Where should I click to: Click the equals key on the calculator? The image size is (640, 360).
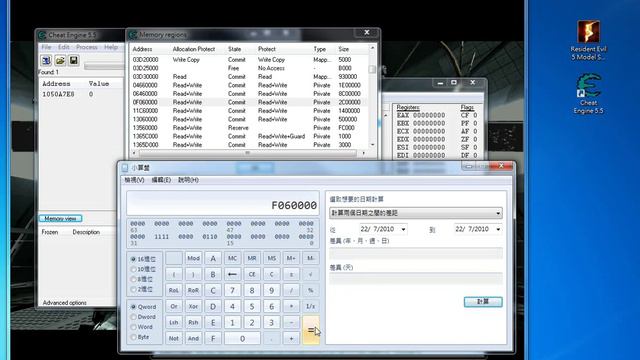pos(311,330)
